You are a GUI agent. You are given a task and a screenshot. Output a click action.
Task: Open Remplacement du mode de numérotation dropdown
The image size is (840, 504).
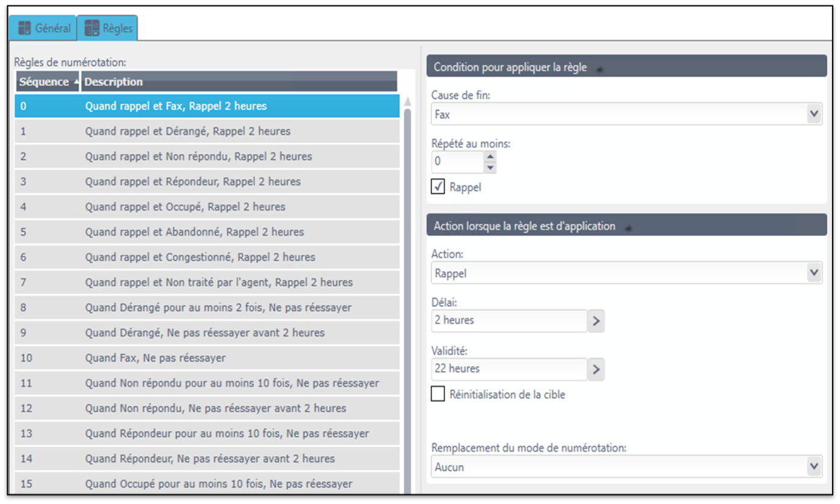pyautogui.click(x=627, y=467)
